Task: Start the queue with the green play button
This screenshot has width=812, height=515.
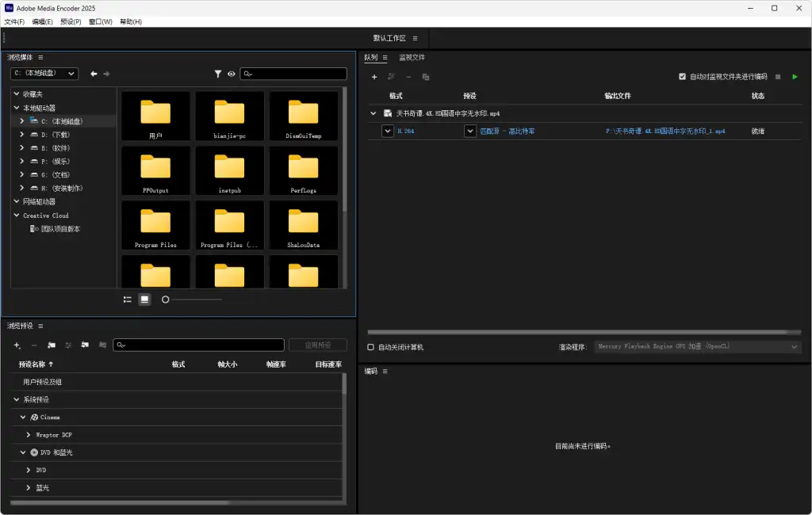Action: 795,77
